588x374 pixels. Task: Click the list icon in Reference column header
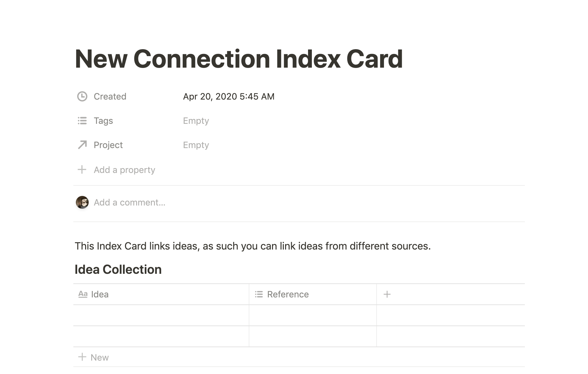pos(259,294)
